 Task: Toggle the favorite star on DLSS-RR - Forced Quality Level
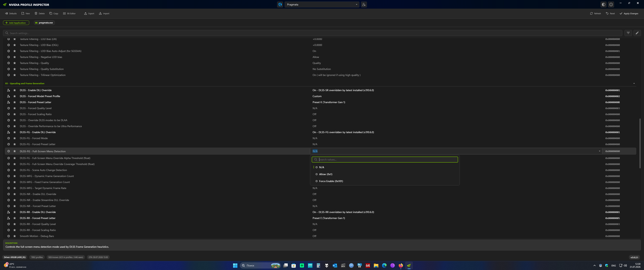coord(14,224)
